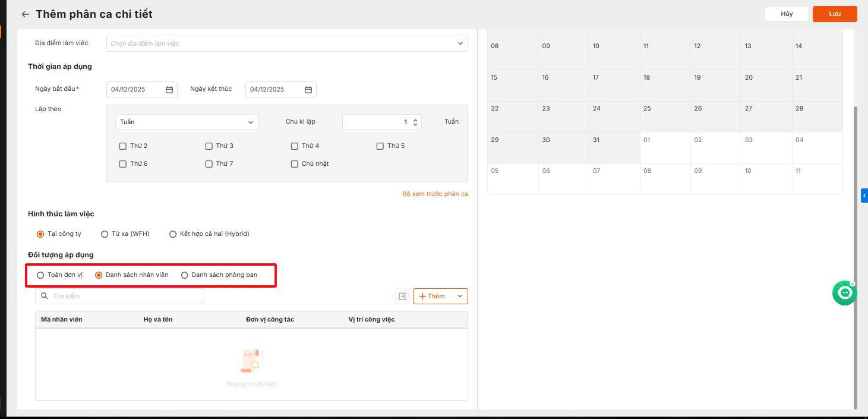Check the Thứ 2 checkbox
This screenshot has height=419, width=868.
pos(123,146)
